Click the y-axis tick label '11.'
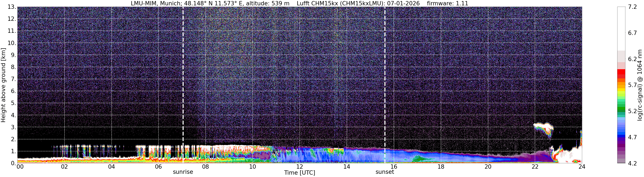644x177 pixels. [12, 31]
